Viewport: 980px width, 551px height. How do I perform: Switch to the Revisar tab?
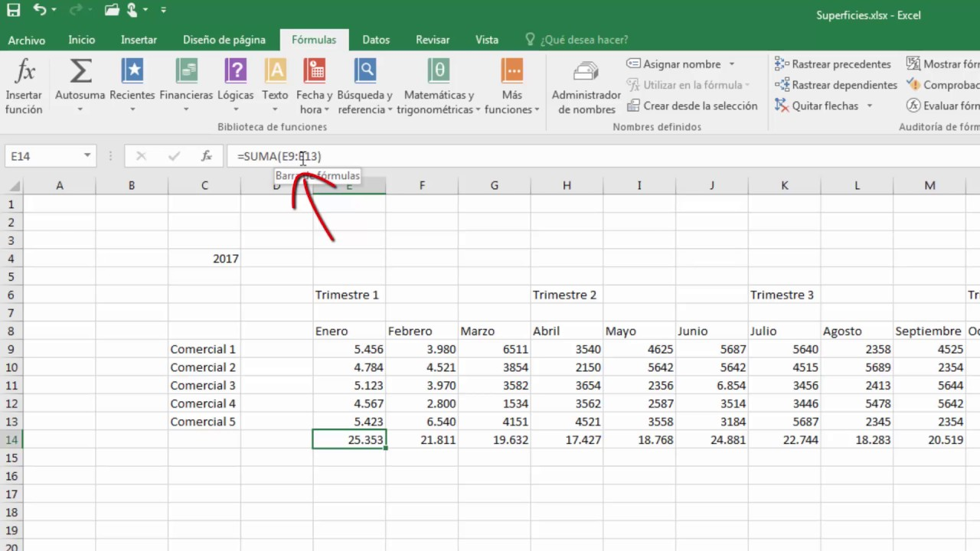tap(433, 40)
